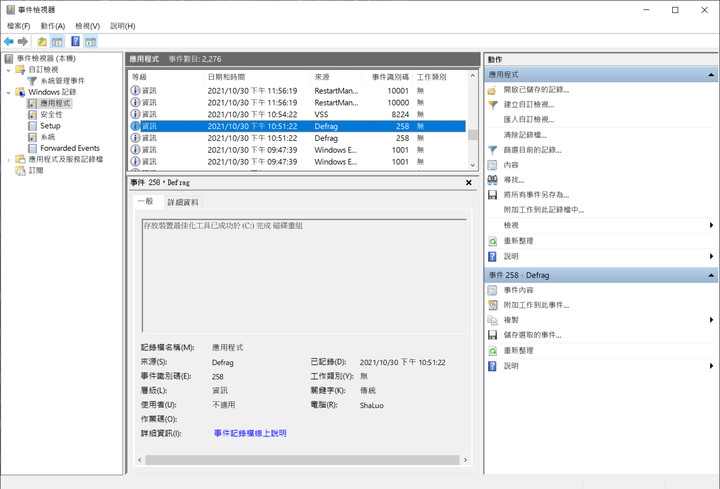Open the 系統管理事件 filter view
The width and height of the screenshot is (720, 489).
click(x=62, y=81)
